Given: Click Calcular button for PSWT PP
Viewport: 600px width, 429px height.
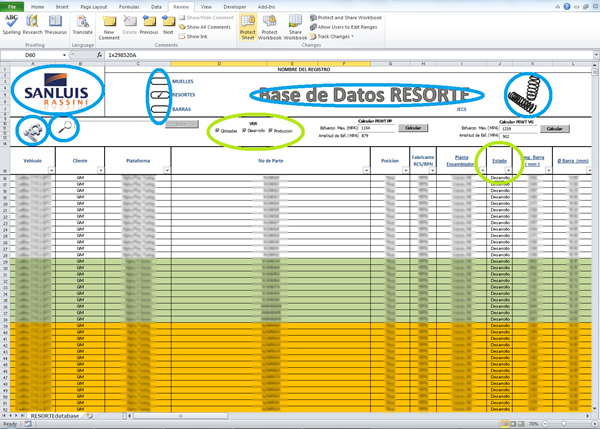Looking at the screenshot, I should pos(413,128).
